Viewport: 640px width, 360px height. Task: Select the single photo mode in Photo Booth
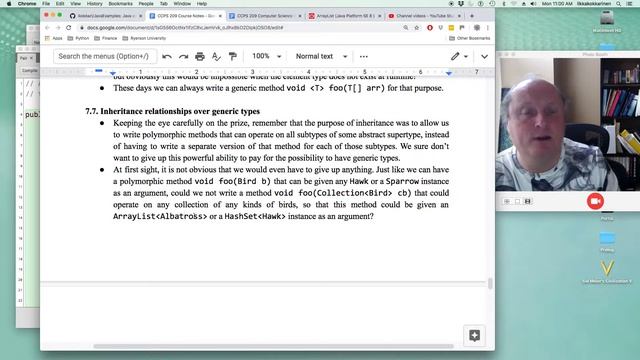(517, 201)
